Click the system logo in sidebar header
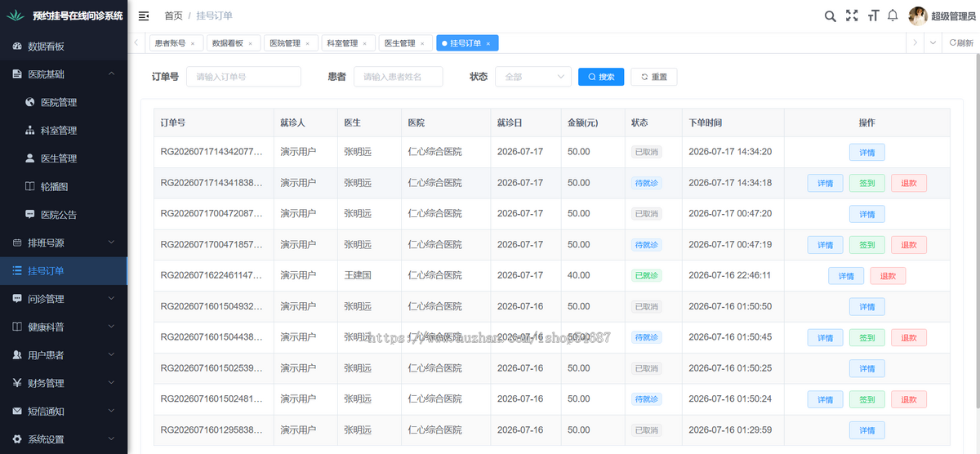This screenshot has width=980, height=454. pyautogui.click(x=16, y=16)
